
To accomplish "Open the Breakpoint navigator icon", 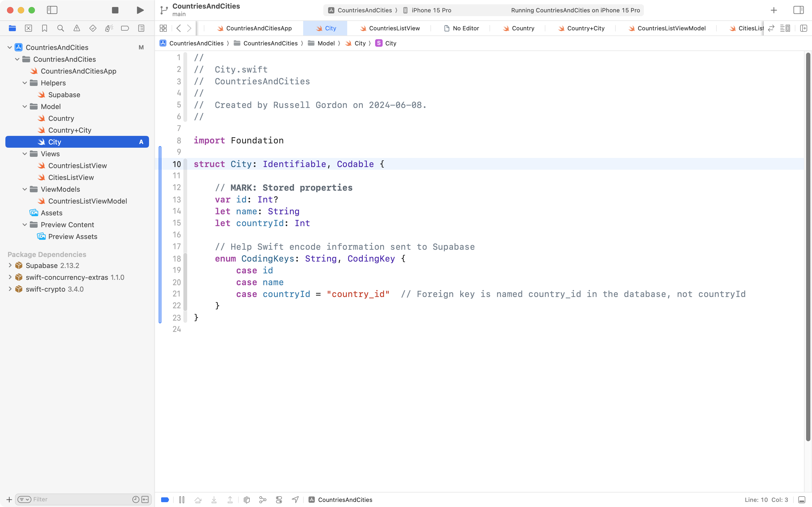I will click(125, 28).
